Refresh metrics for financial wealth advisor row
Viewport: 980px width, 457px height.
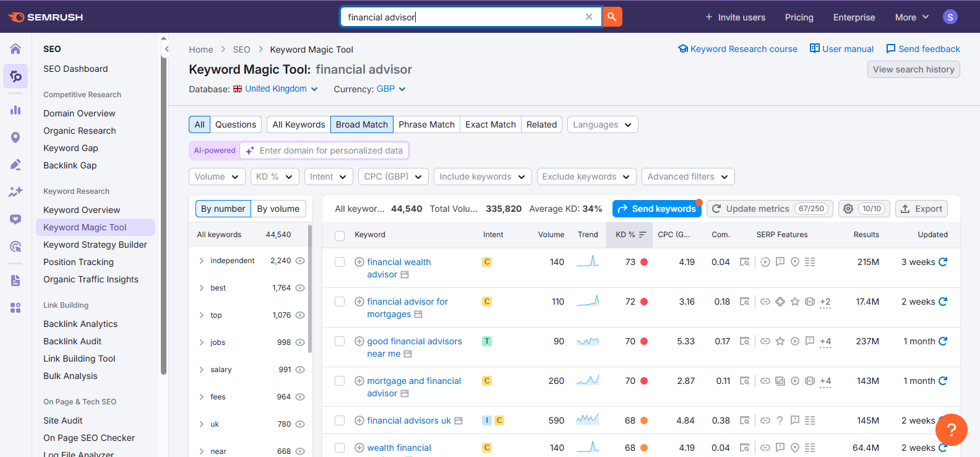click(x=943, y=262)
